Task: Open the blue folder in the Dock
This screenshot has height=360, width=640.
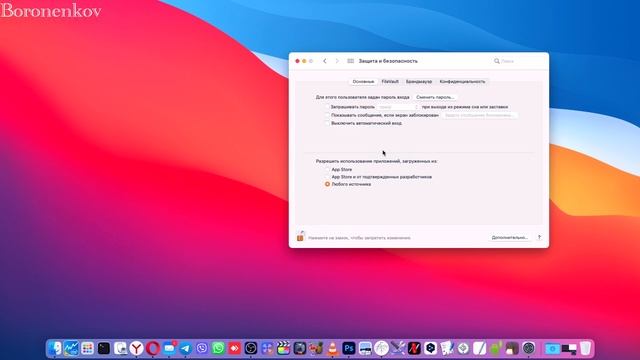Action: tap(553, 349)
